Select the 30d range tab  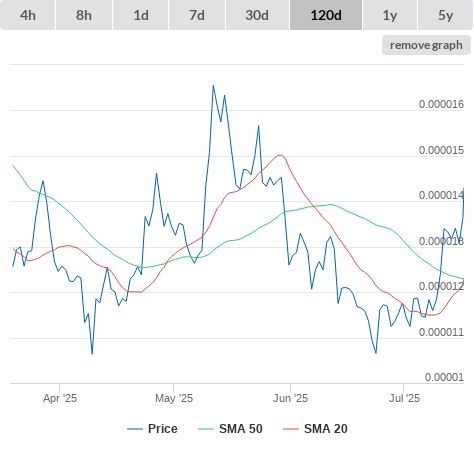(257, 15)
